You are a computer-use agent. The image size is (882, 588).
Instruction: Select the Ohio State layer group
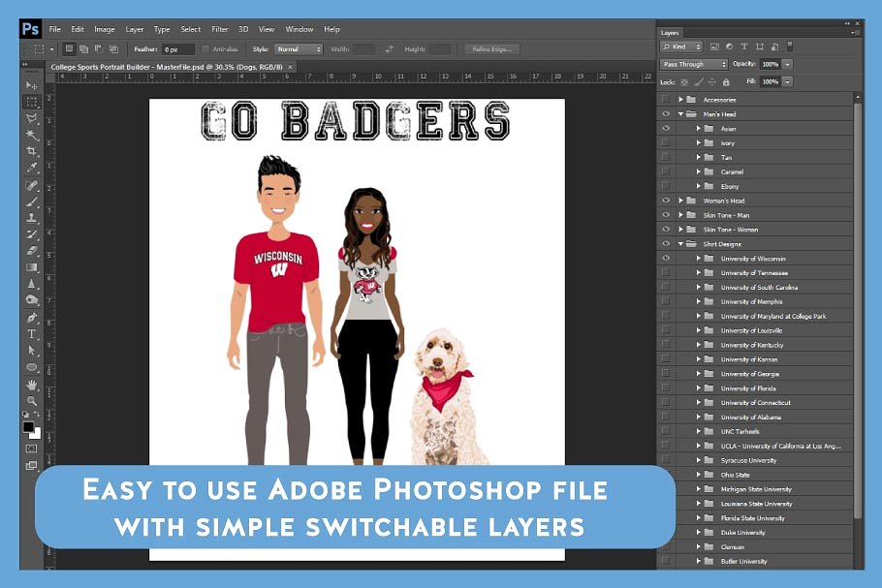coord(735,475)
